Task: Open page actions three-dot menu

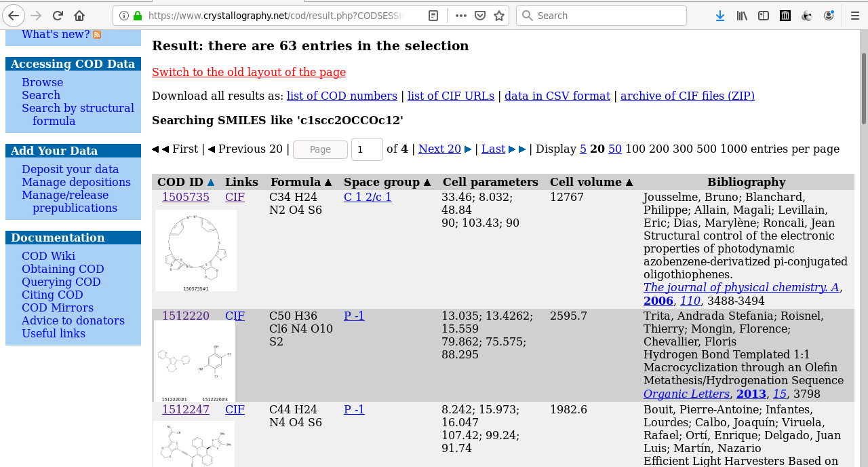Action: click(461, 16)
